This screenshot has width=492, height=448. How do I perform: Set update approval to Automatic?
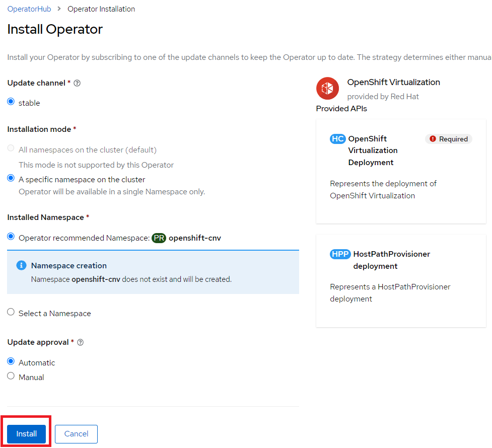[11, 361]
